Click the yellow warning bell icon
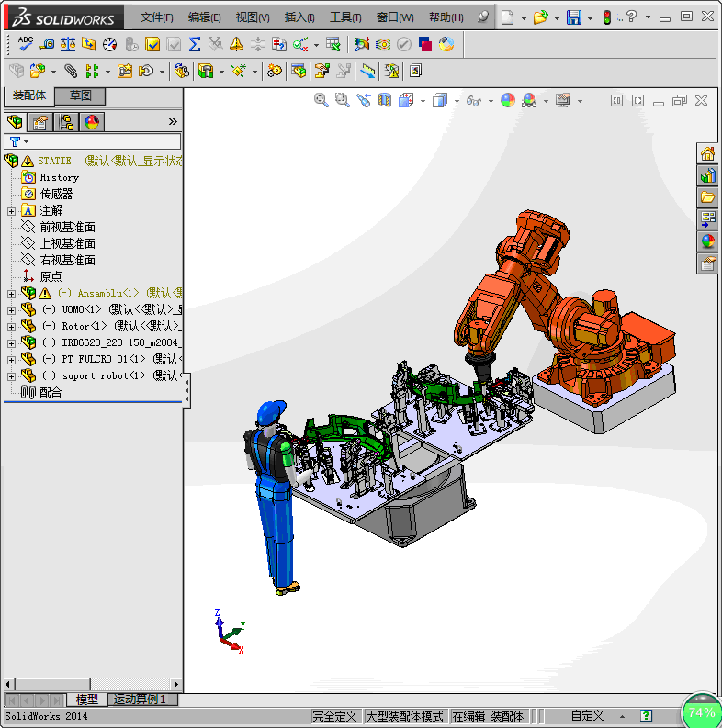Image resolution: width=722 pixels, height=728 pixels. 236,44
